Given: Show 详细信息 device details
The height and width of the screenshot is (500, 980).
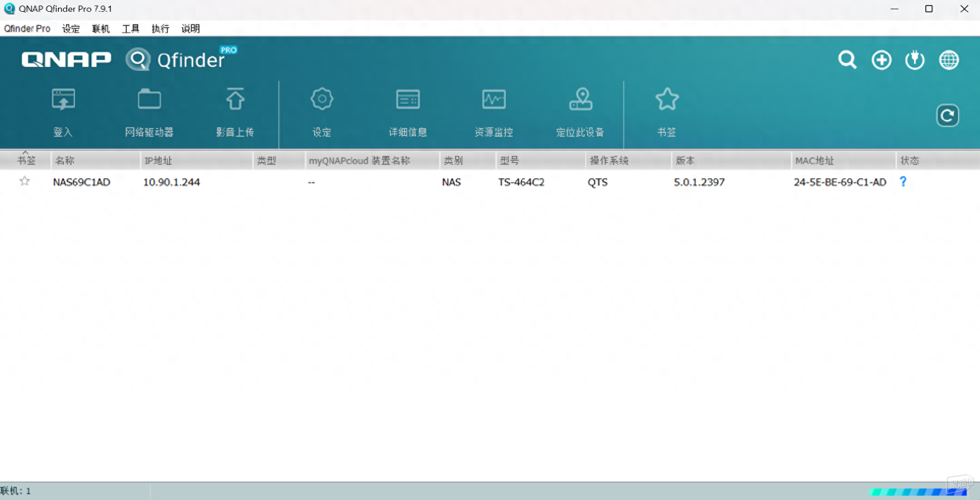Looking at the screenshot, I should 408,99.
